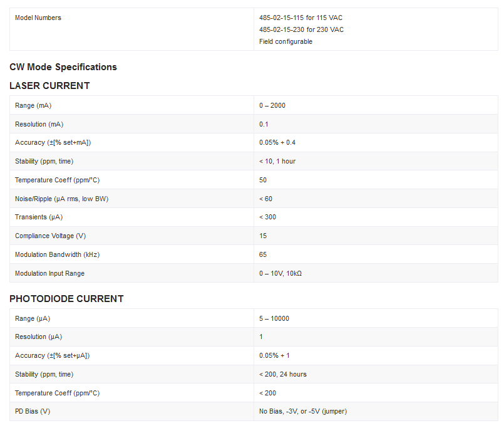The image size is (504, 428).
Task: Click the "CW Mode Specifications" heading
Action: point(63,67)
